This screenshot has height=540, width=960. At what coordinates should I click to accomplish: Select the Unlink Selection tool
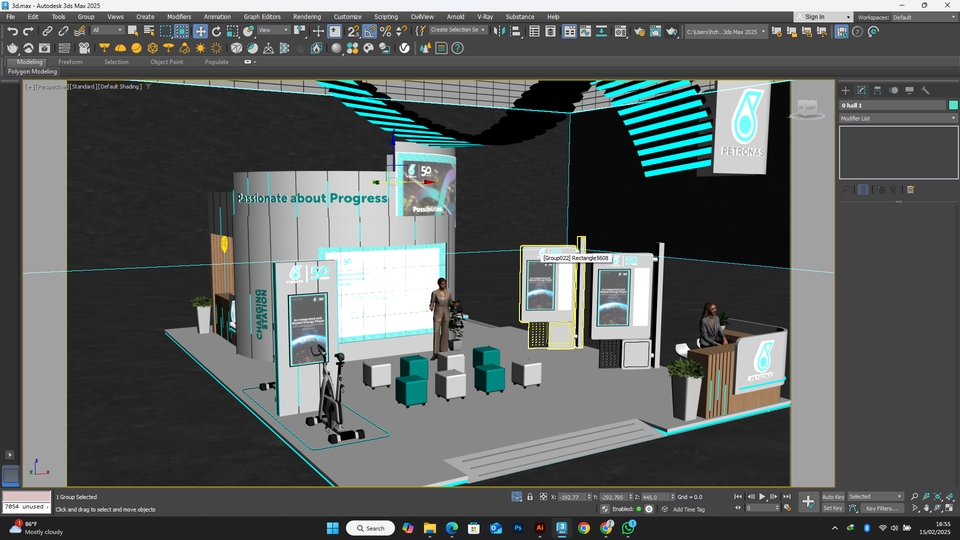(63, 31)
